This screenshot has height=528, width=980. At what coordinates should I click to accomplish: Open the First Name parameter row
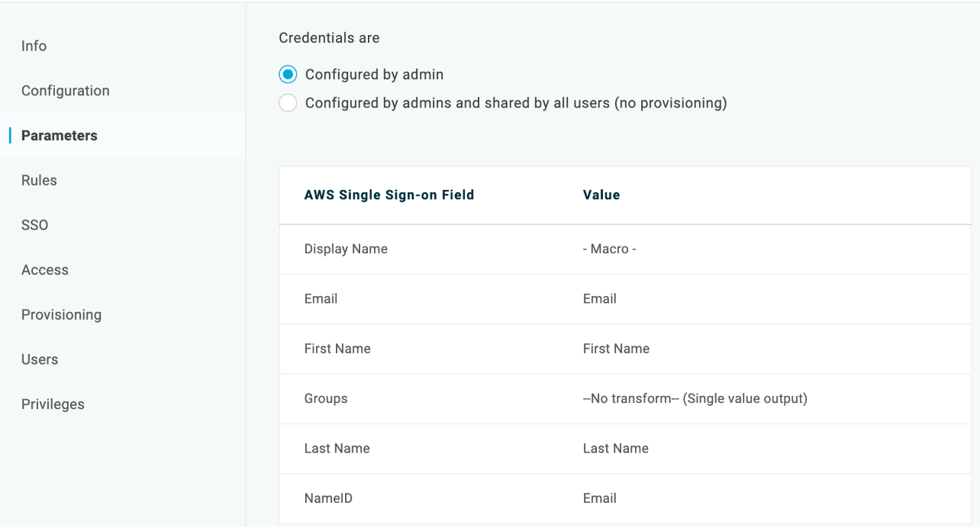pyautogui.click(x=337, y=349)
